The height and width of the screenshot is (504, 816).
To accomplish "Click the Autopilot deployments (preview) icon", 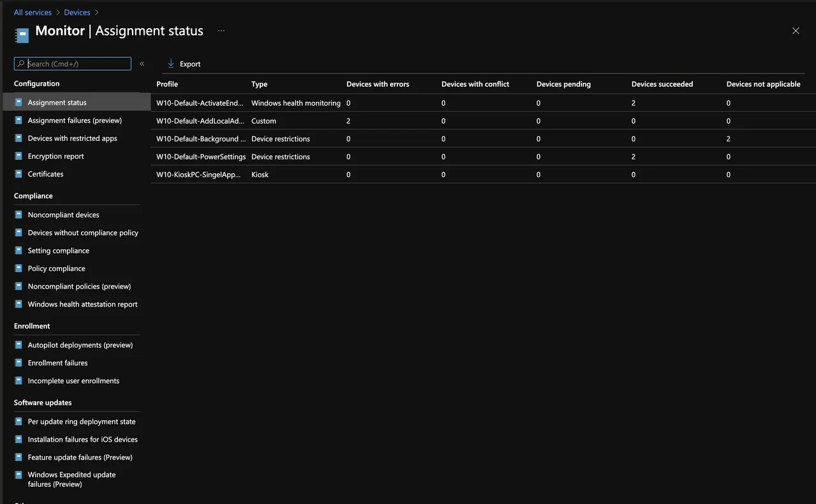I will point(18,345).
